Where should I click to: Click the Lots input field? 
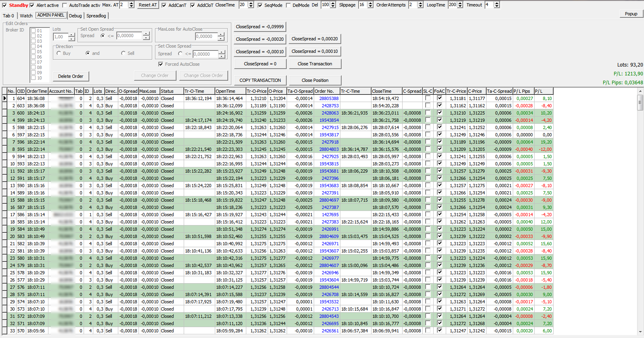point(61,37)
